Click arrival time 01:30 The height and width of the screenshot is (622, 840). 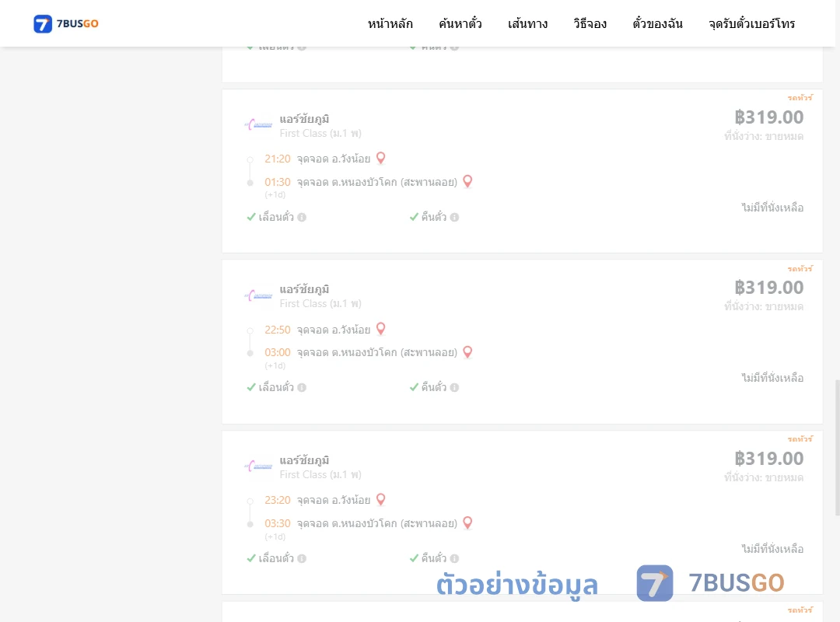(x=278, y=182)
